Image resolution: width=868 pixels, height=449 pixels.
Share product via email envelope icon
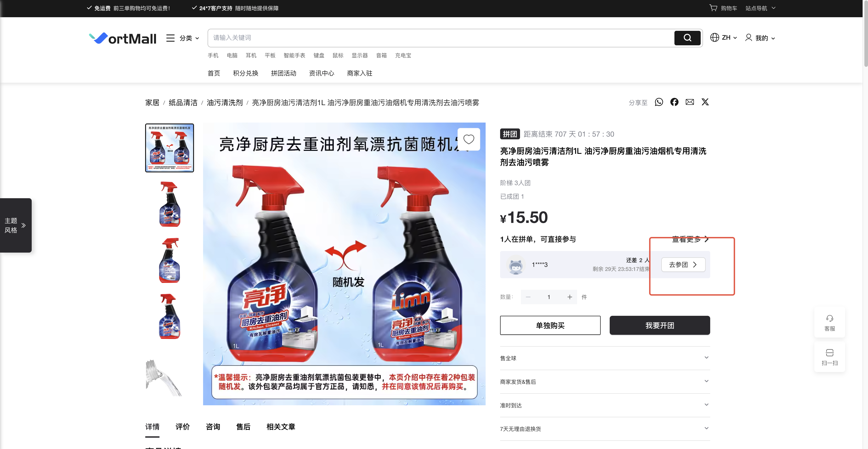[690, 102]
